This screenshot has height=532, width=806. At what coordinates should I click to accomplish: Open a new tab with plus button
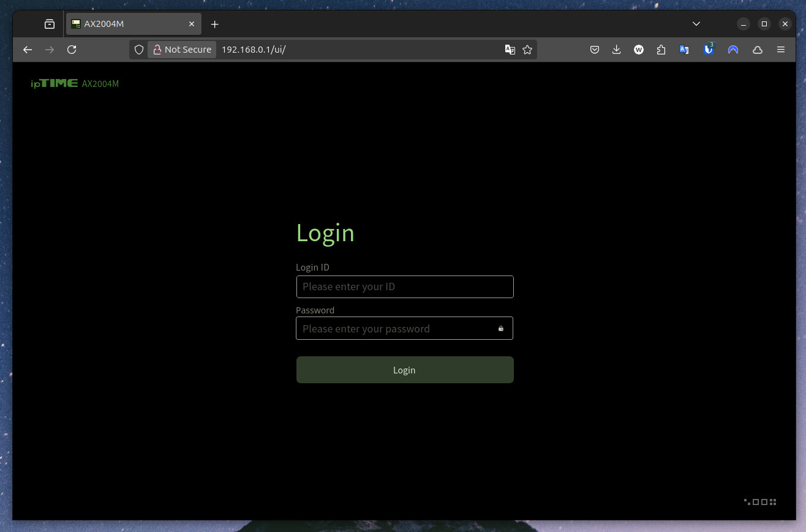click(214, 24)
